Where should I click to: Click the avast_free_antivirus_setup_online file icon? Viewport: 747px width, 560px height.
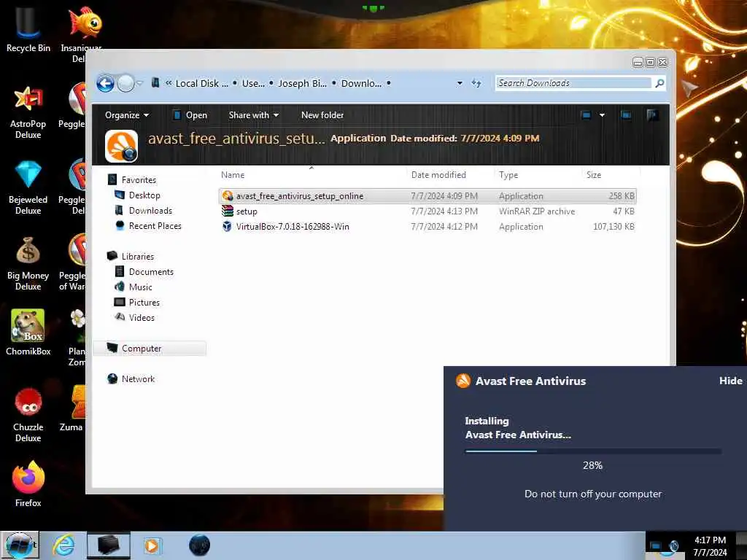[x=228, y=195]
